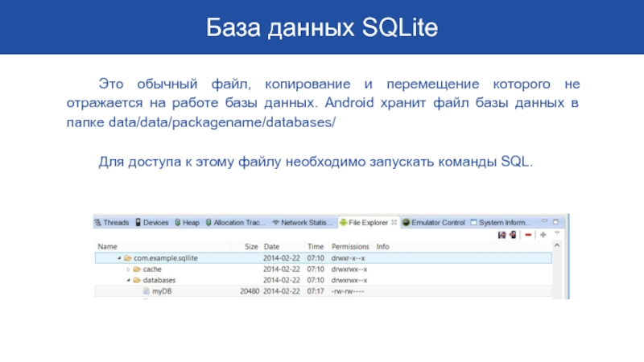Delete selection with the red minus icon
Screen dimensions: 644x362
pyautogui.click(x=528, y=235)
